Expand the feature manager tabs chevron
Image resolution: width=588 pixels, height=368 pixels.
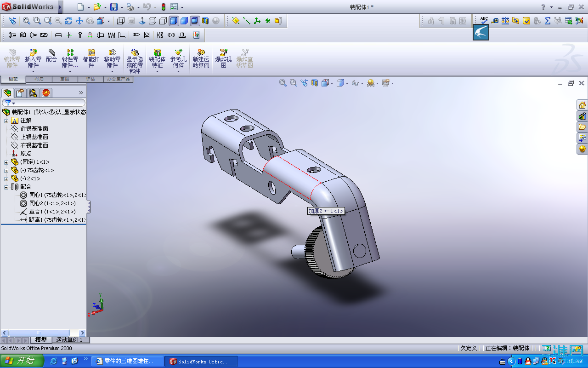coord(81,93)
